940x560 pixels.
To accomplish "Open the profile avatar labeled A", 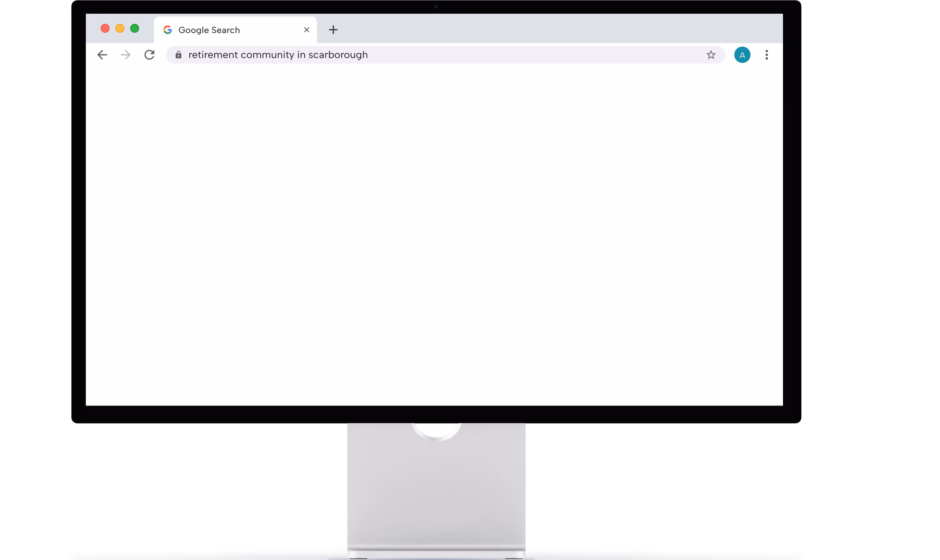I will coord(742,55).
